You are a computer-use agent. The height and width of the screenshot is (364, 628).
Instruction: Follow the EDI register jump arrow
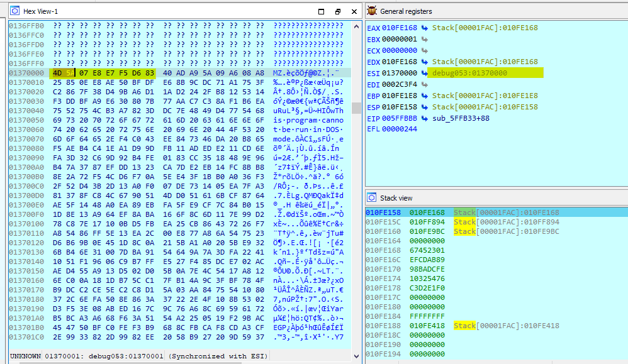pyautogui.click(x=425, y=84)
